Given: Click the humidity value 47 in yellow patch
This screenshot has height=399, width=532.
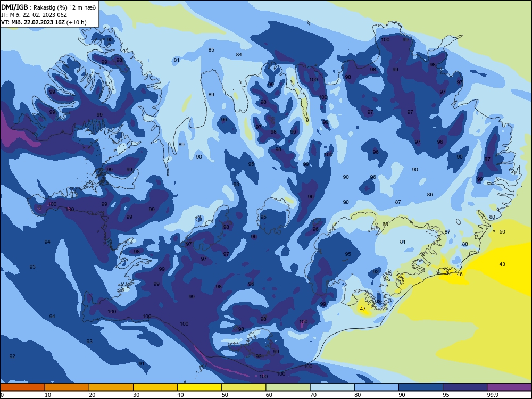Looking at the screenshot, I should pyautogui.click(x=363, y=309).
